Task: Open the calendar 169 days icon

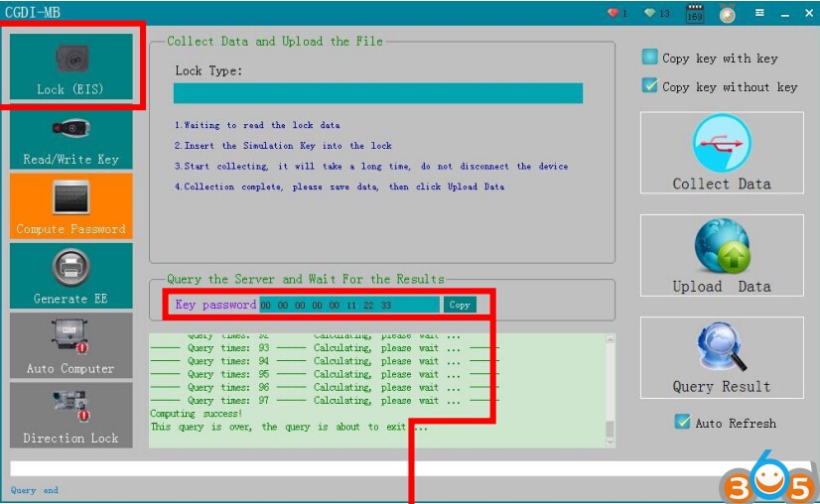Action: (695, 14)
